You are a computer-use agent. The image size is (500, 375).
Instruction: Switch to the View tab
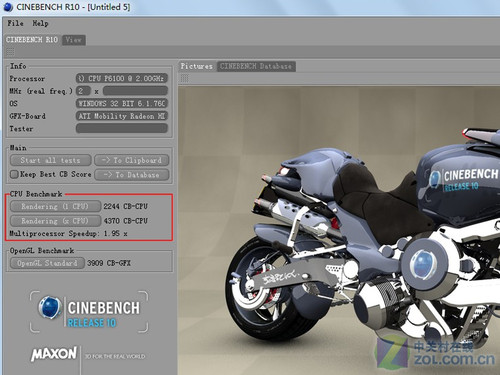[x=74, y=40]
